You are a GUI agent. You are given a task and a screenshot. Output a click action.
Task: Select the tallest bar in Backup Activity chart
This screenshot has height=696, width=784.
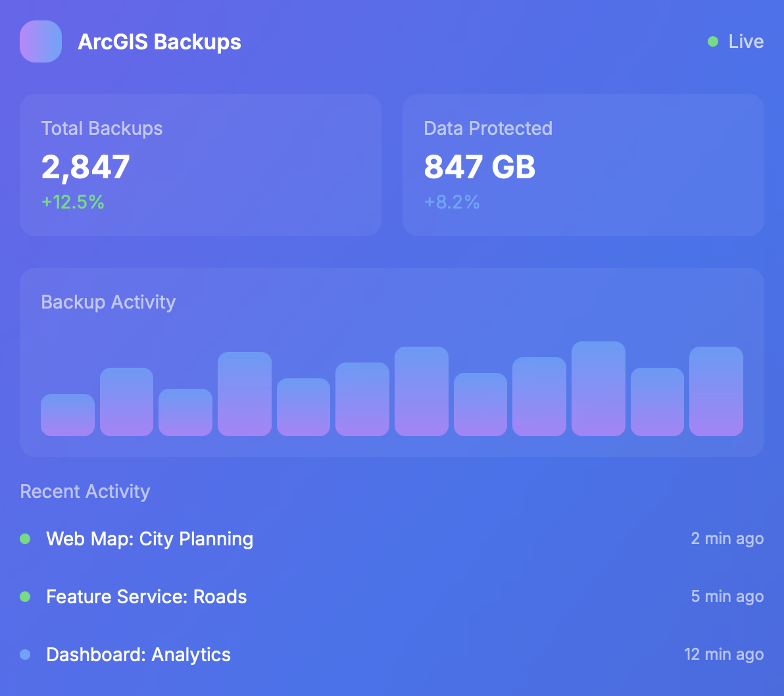point(598,387)
